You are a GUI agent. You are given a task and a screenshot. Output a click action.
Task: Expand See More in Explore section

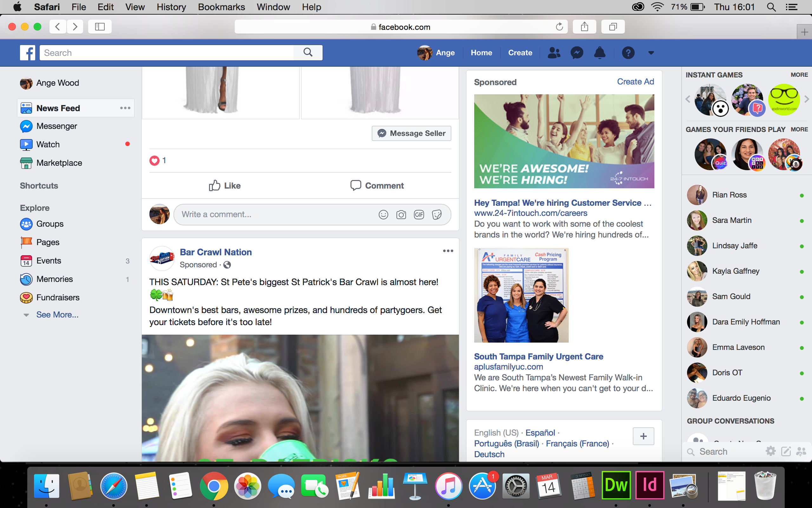click(x=57, y=314)
